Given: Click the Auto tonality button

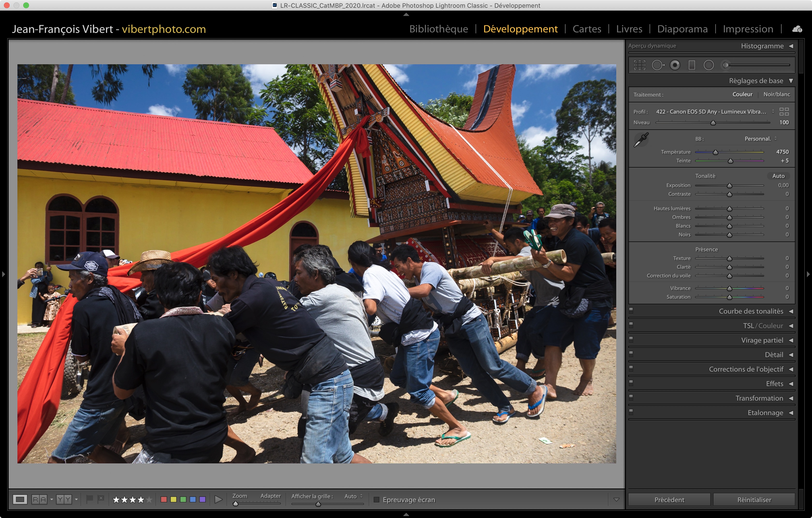Looking at the screenshot, I should 778,176.
